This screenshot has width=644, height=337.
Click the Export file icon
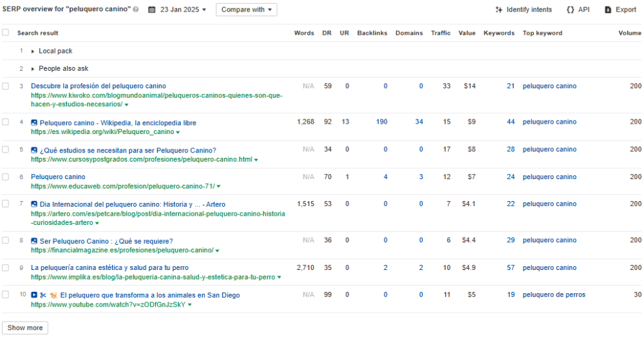(609, 10)
